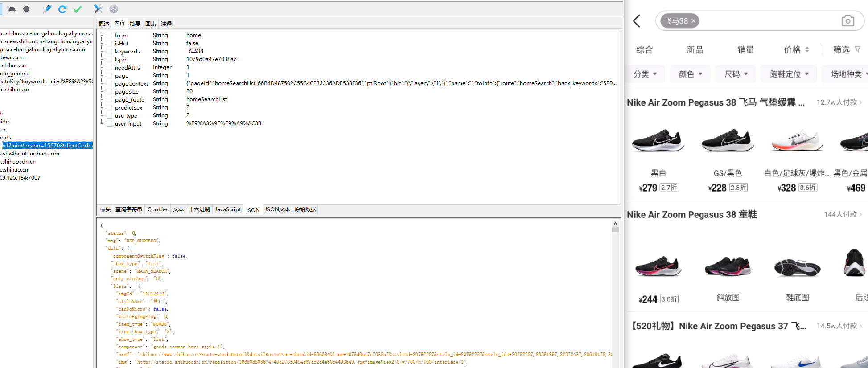Click the GS/黑色 shoe thumbnail priced ¥228

pos(728,140)
